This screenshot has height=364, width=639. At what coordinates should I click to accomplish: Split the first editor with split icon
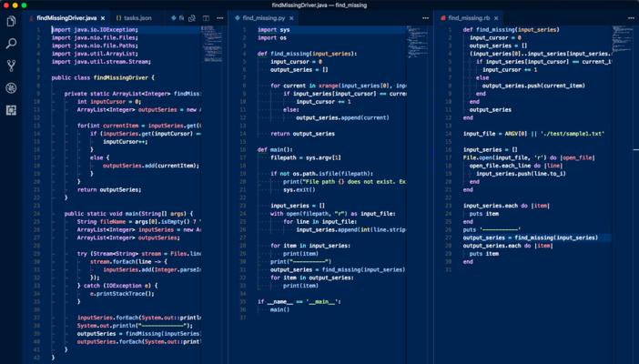coord(206,18)
